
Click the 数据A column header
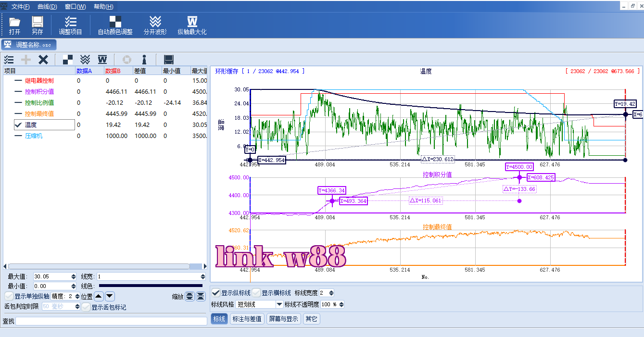(x=89, y=71)
